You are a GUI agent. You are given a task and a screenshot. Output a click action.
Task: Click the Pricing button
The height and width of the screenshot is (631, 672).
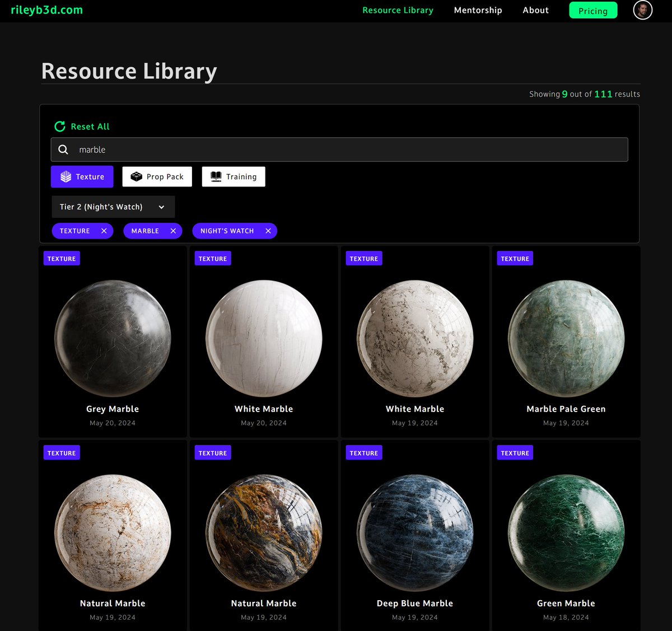pyautogui.click(x=593, y=10)
